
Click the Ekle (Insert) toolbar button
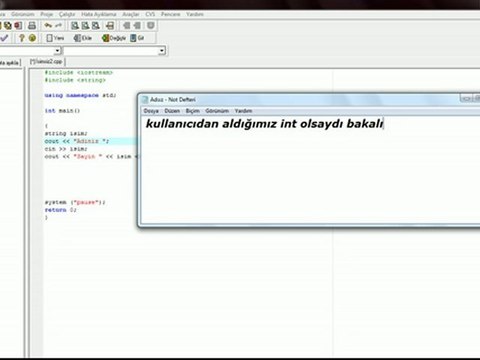tap(83, 38)
